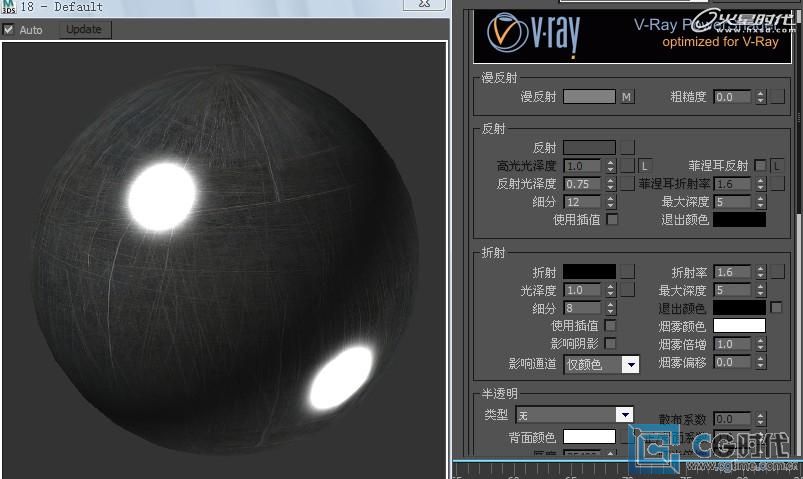The height and width of the screenshot is (479, 803).
Task: Open the 折射 refraction color swatch
Action: coord(589,272)
